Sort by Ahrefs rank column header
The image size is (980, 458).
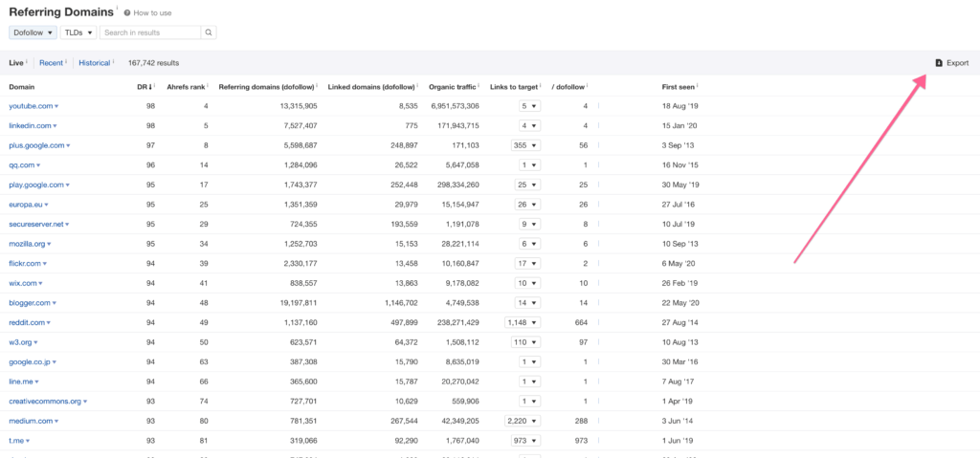pos(187,86)
